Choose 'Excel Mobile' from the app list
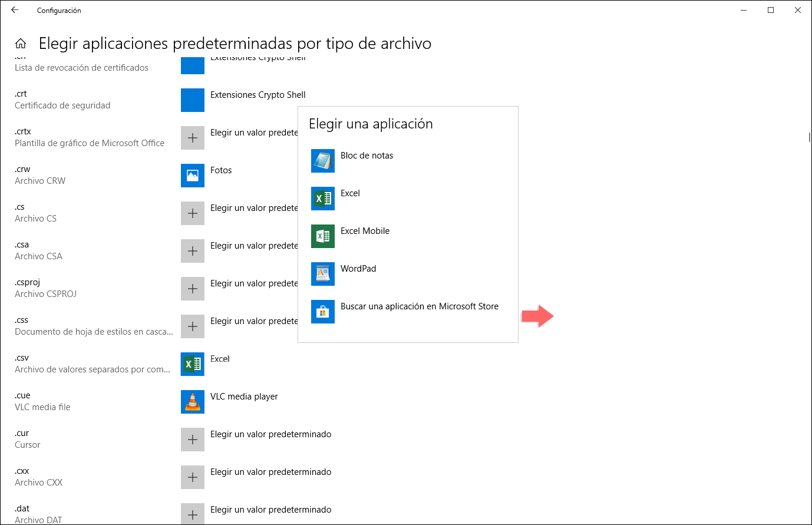Image resolution: width=812 pixels, height=525 pixels. (365, 231)
